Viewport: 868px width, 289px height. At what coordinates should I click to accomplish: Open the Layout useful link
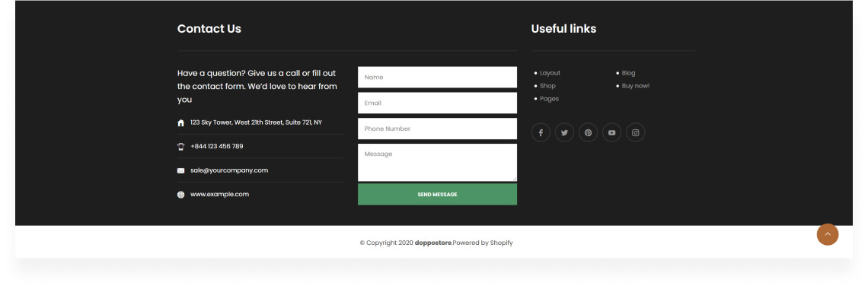point(550,73)
